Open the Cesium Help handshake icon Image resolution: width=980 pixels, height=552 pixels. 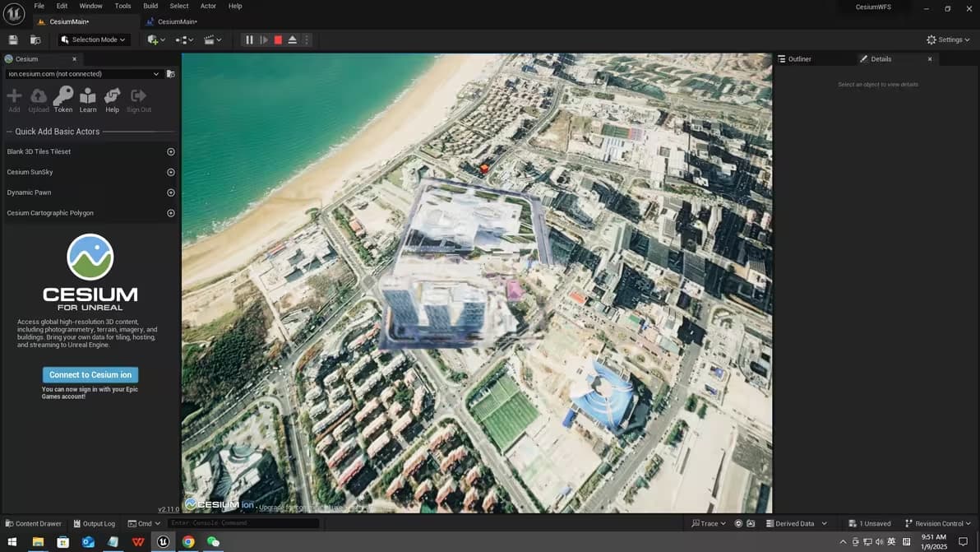tap(112, 100)
